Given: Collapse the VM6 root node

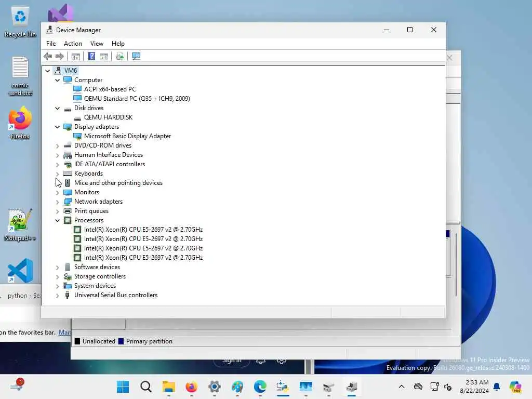Looking at the screenshot, I should (47, 71).
